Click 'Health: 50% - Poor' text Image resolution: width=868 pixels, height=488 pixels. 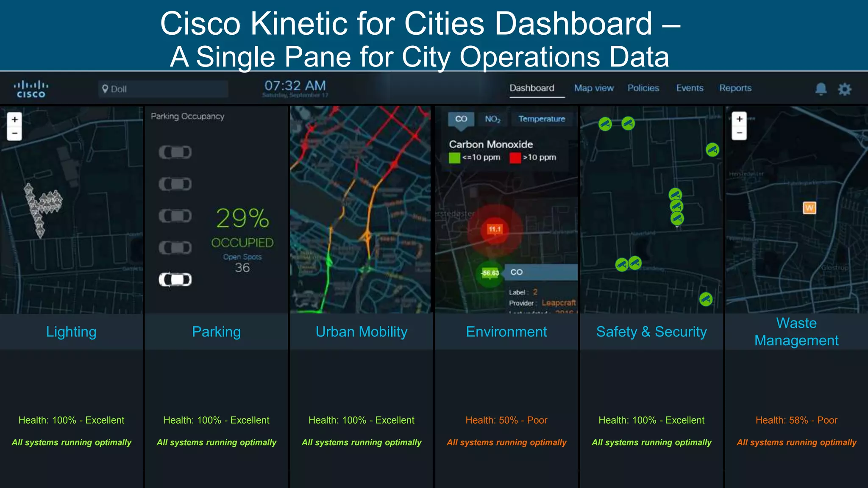click(x=506, y=420)
